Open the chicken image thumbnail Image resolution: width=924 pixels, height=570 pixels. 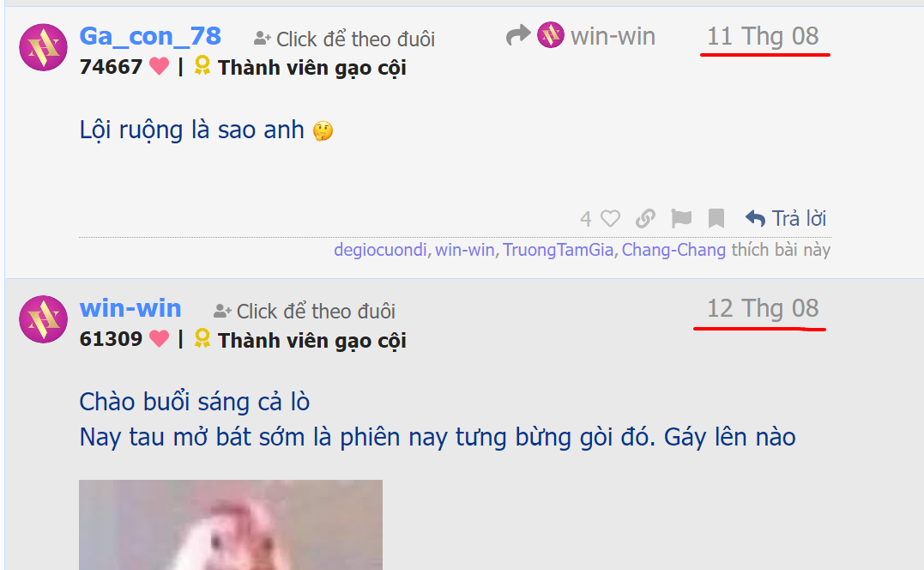[x=231, y=525]
